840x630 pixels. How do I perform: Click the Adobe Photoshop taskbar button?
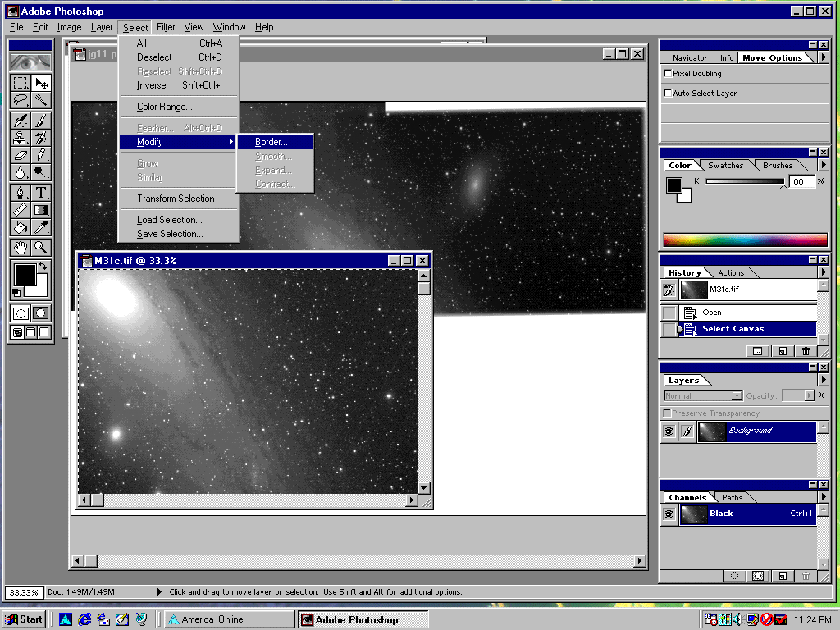coord(363,619)
